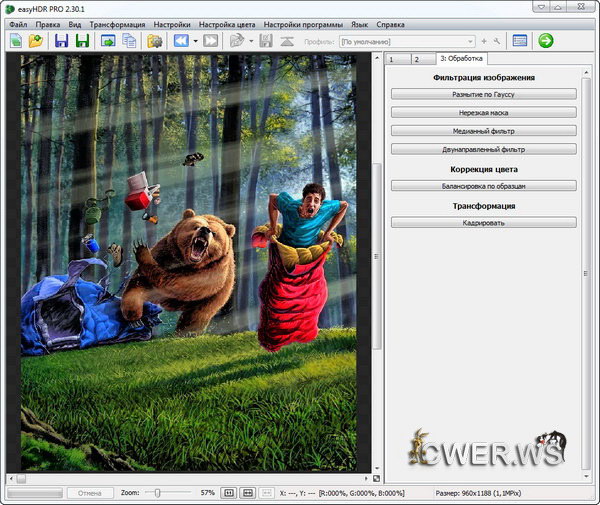Screen dimensions: 600x505
Task: Switch to tab 2
Action: pyautogui.click(x=417, y=60)
